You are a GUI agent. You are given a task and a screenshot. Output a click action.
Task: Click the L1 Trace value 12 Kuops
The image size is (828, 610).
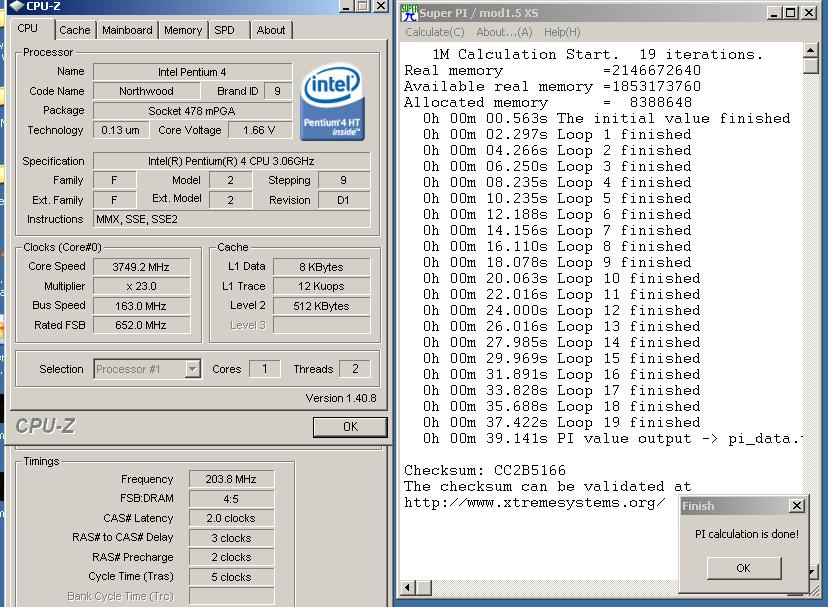[x=321, y=286]
